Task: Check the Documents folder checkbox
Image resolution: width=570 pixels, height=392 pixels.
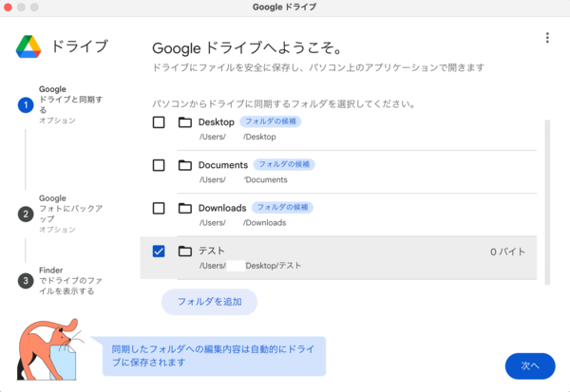Action: 159,165
